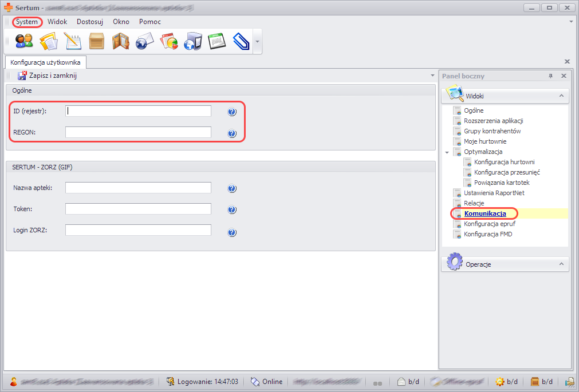The width and height of the screenshot is (579, 392).
Task: Open the Dostosuj menu
Action: [x=90, y=22]
